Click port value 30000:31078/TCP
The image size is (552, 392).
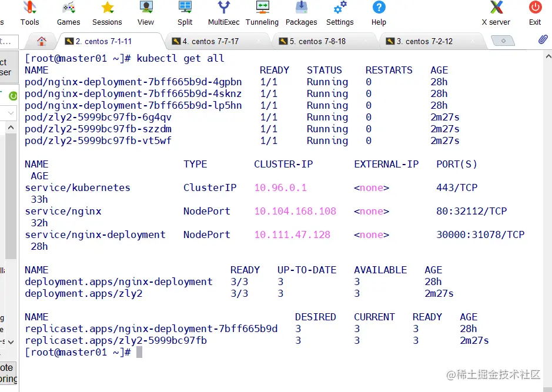click(x=480, y=234)
